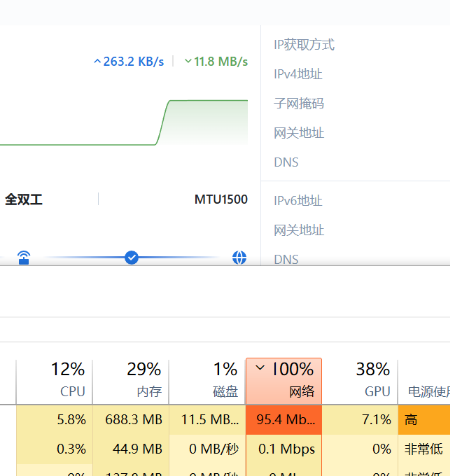This screenshot has height=476, width=450.
Task: Select the process row using 95.4 Mbps
Action: 225,419
